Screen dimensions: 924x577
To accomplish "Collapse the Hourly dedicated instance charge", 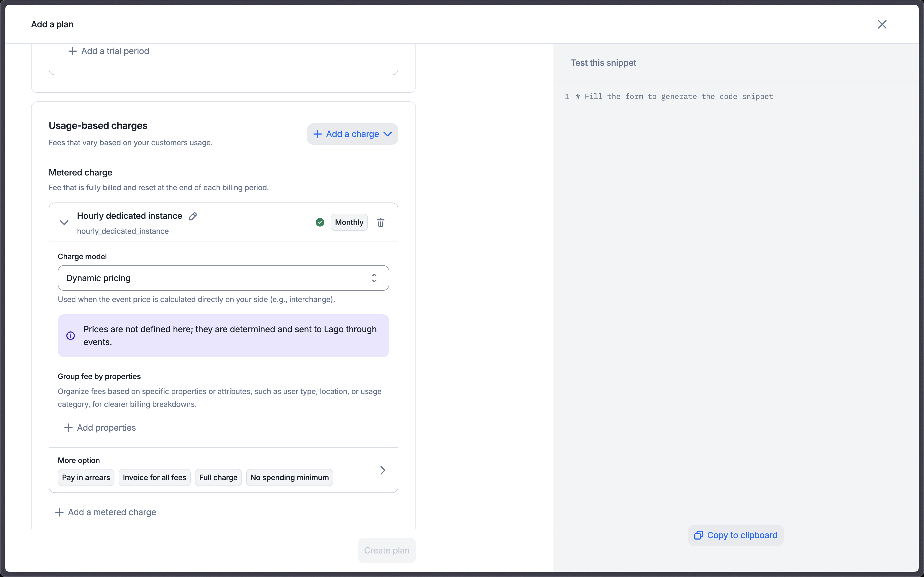I will pos(64,223).
